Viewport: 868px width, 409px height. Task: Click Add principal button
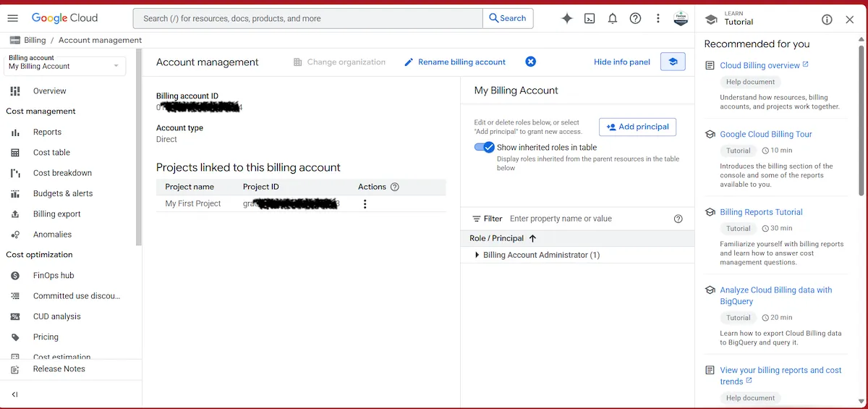coord(638,127)
